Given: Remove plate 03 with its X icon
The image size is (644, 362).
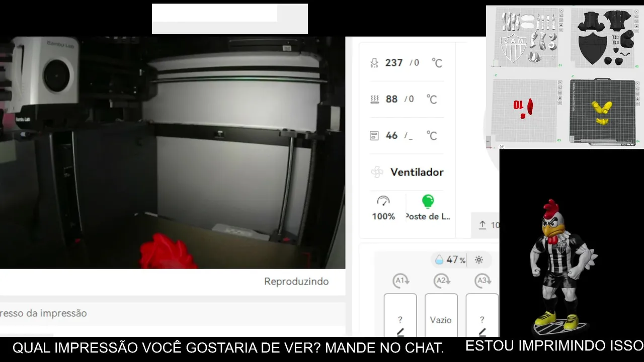Looking at the screenshot, I should pos(560,82).
